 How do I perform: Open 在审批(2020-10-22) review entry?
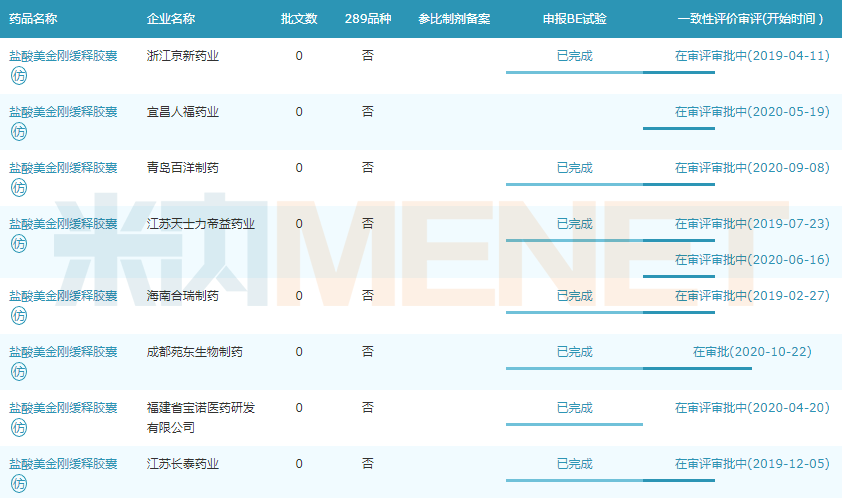[752, 352]
